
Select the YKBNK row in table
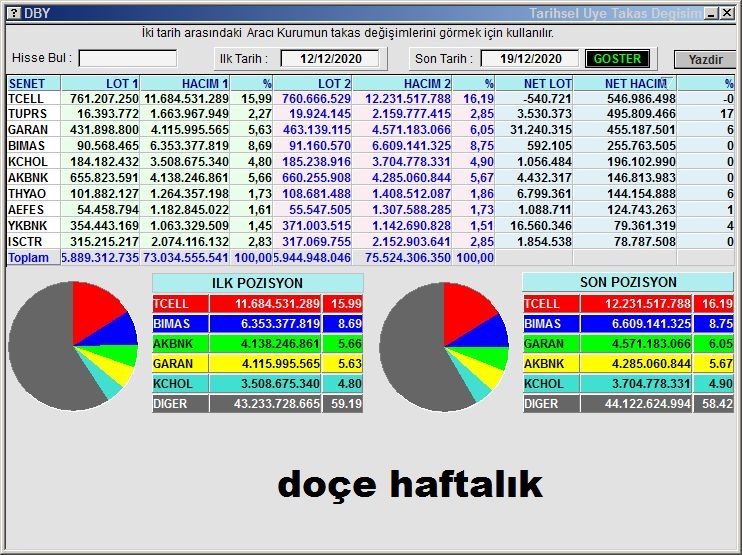371,226
